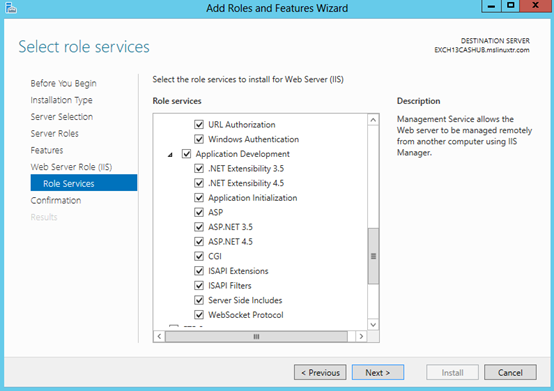Click the Next button
The height and width of the screenshot is (391, 554).
tap(378, 372)
